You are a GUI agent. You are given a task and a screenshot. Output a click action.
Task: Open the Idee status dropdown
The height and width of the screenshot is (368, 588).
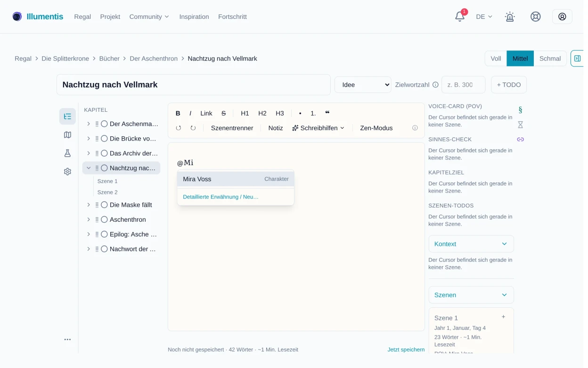[363, 85]
